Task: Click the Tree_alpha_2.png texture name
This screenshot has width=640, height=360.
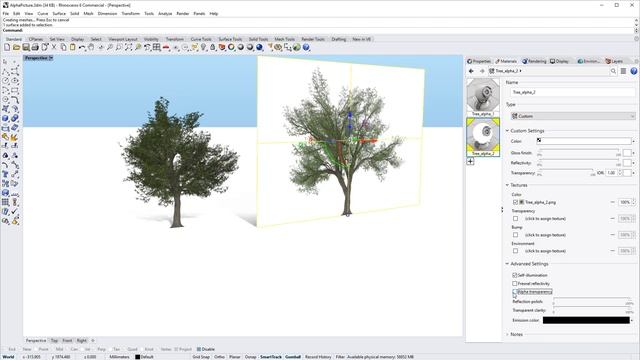Action: pyautogui.click(x=540, y=202)
